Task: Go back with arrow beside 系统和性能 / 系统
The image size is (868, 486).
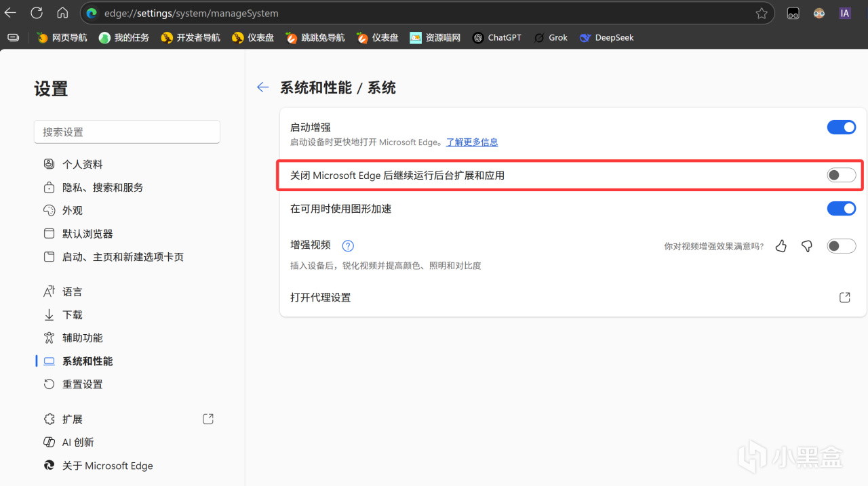Action: coord(263,87)
